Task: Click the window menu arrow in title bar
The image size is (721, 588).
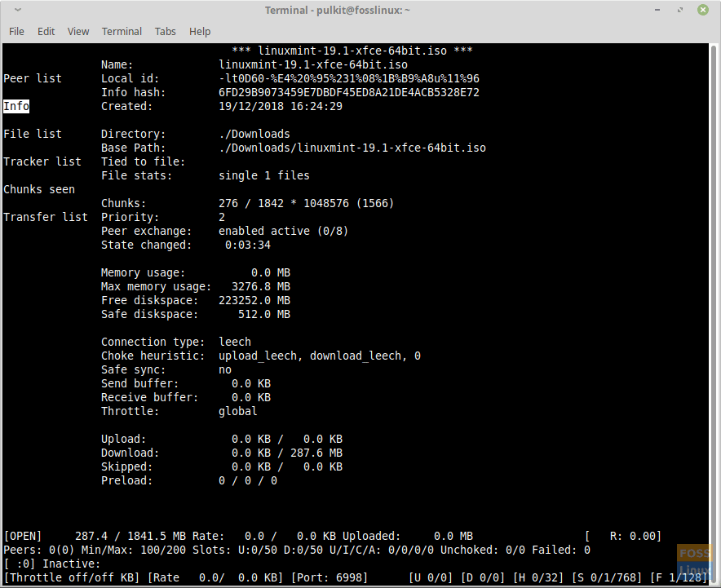Action: point(18,10)
